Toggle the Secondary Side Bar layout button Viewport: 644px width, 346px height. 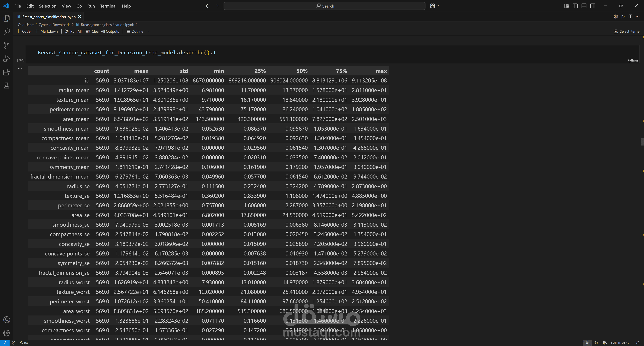pos(593,6)
